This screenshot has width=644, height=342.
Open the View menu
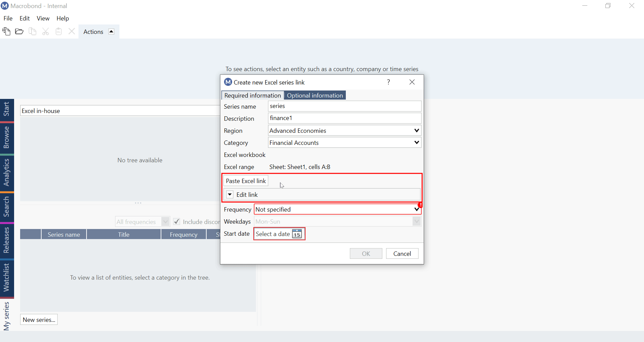pos(43,18)
